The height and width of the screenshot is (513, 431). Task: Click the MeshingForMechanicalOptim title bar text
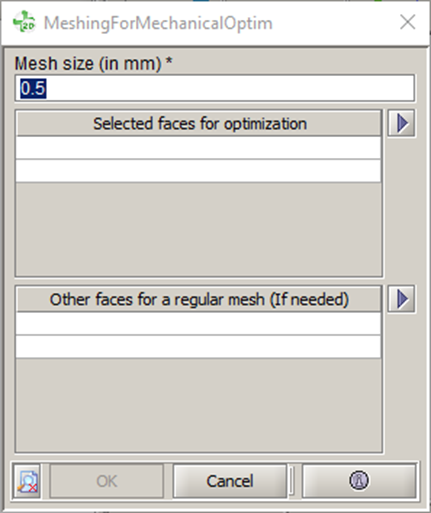coord(158,23)
